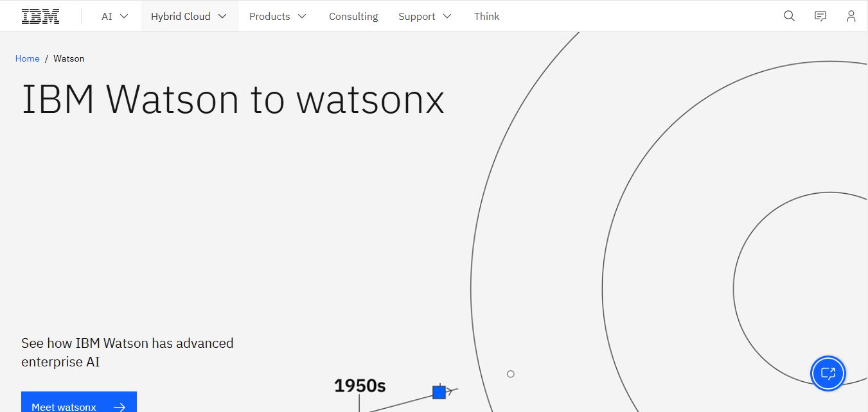Click the IBM logo
868x412 pixels.
pos(40,16)
